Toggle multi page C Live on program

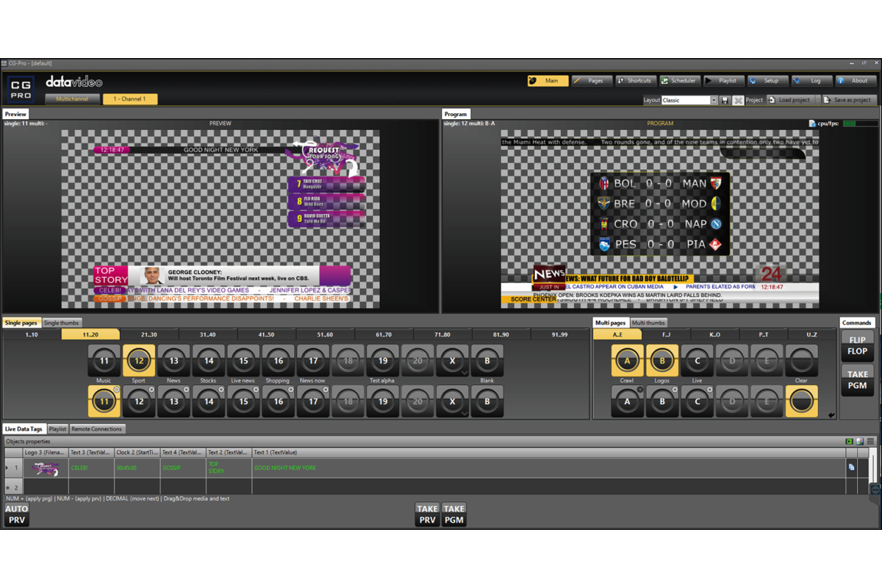(697, 361)
